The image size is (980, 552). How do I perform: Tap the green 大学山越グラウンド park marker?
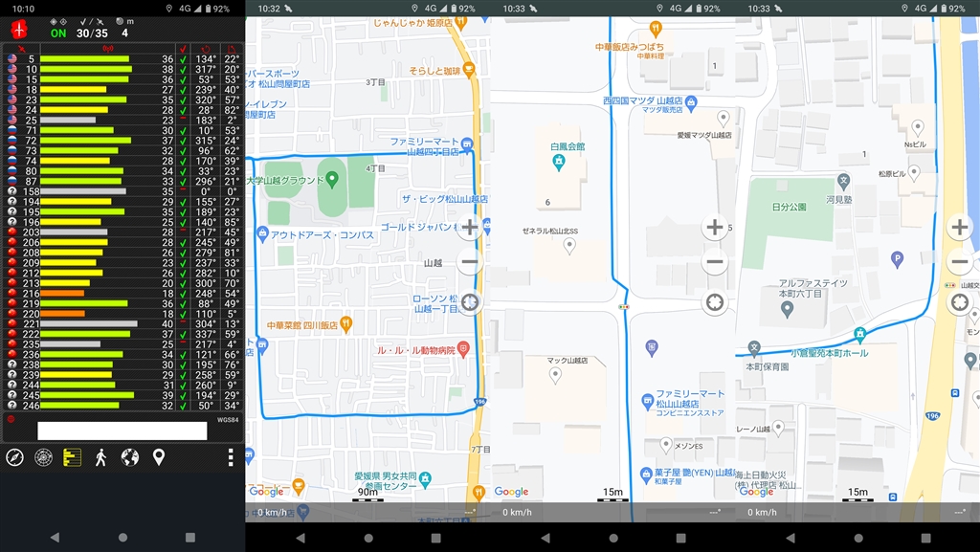click(332, 181)
